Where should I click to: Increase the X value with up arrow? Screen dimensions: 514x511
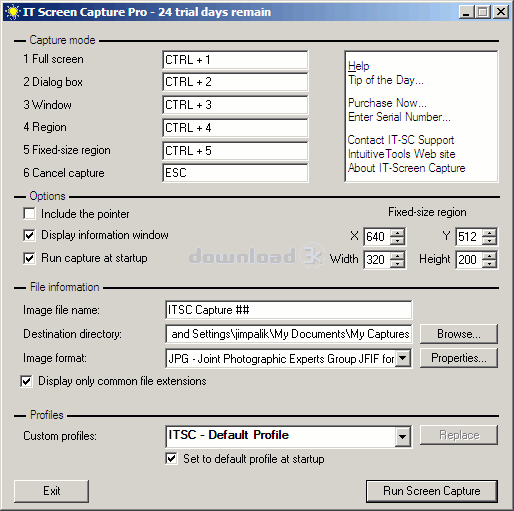click(397, 232)
